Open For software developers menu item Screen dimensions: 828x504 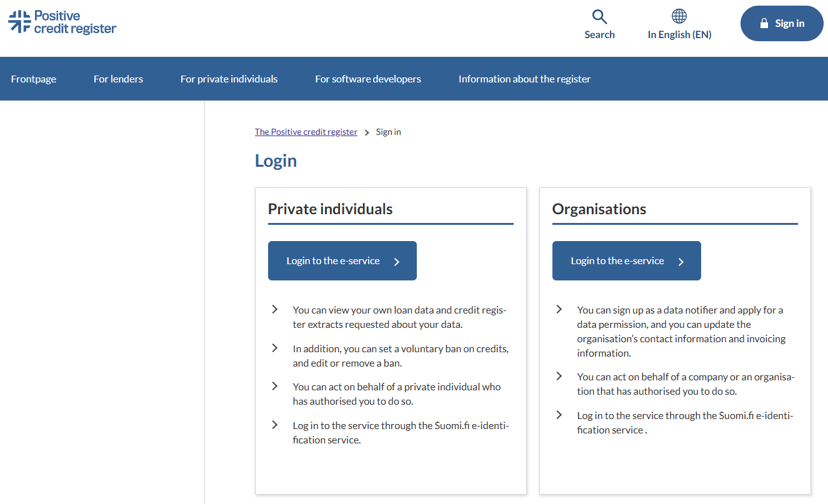(x=368, y=79)
